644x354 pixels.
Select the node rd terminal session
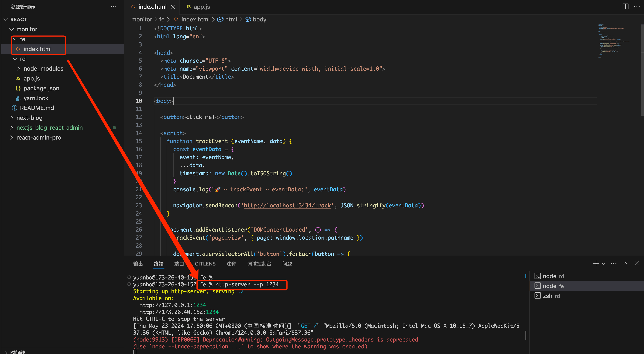tap(553, 276)
